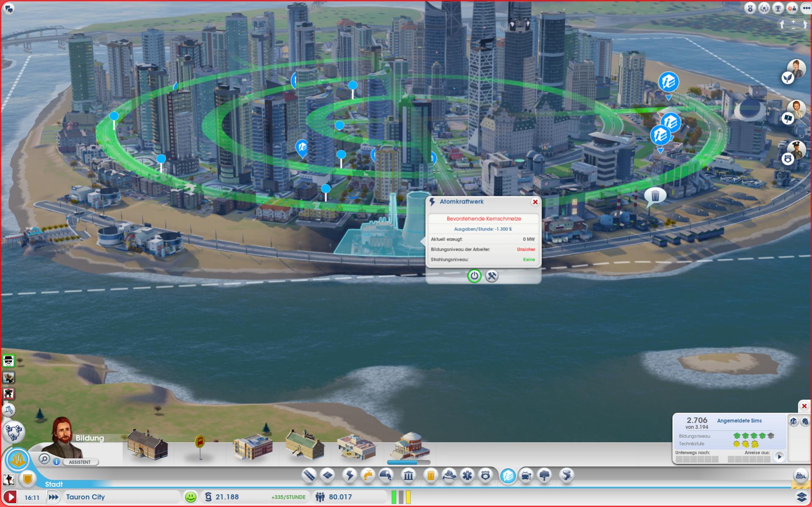Screen dimensions: 812x507
Task: Open the three-dot options menu
Action: (806, 8)
